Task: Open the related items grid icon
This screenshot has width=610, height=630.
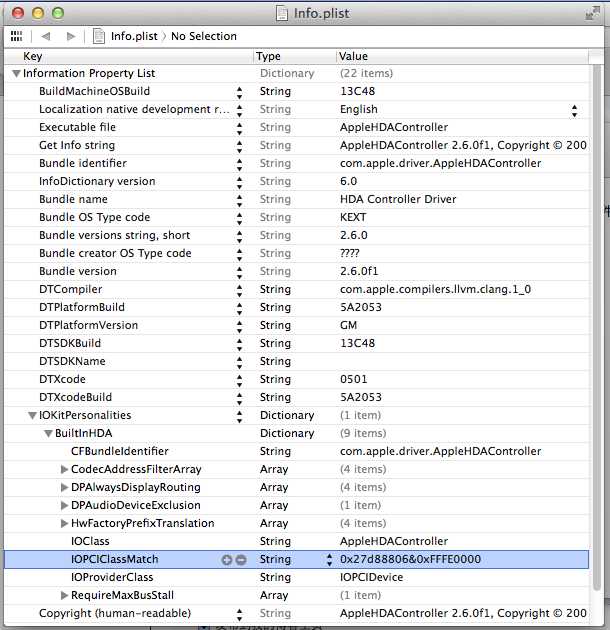Action: pyautogui.click(x=16, y=36)
